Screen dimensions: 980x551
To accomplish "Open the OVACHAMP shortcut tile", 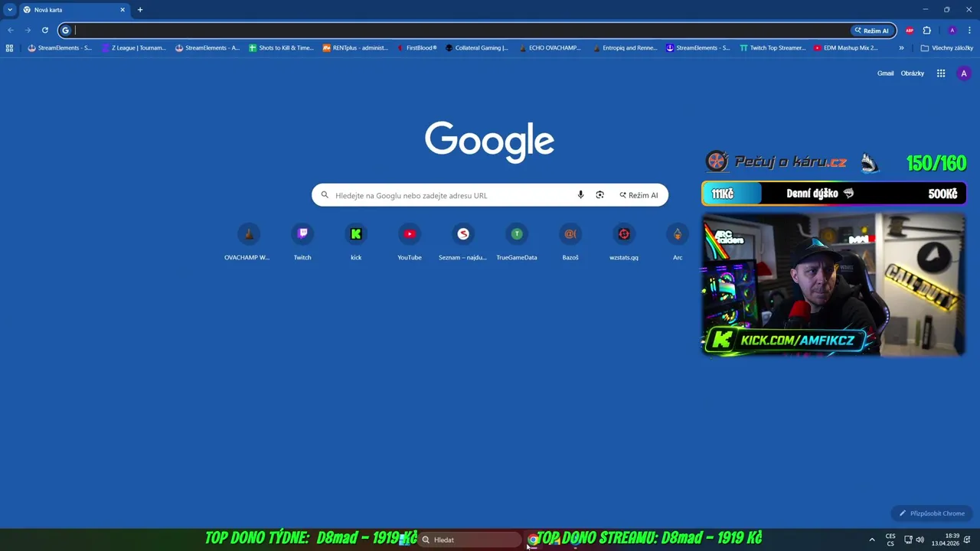I will (248, 243).
